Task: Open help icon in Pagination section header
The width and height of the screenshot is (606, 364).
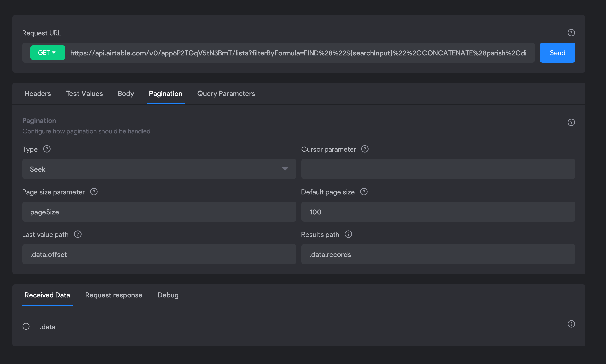Action: point(571,122)
